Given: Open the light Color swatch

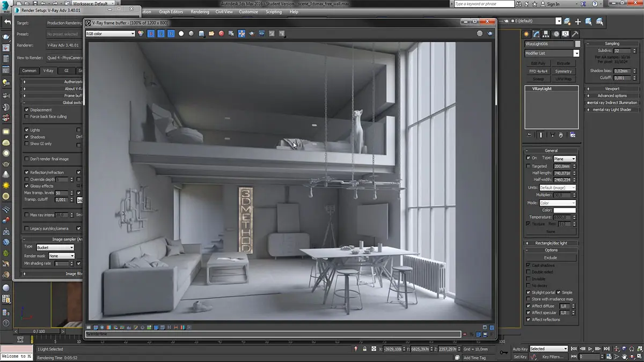Looking at the screenshot, I should tap(565, 210).
